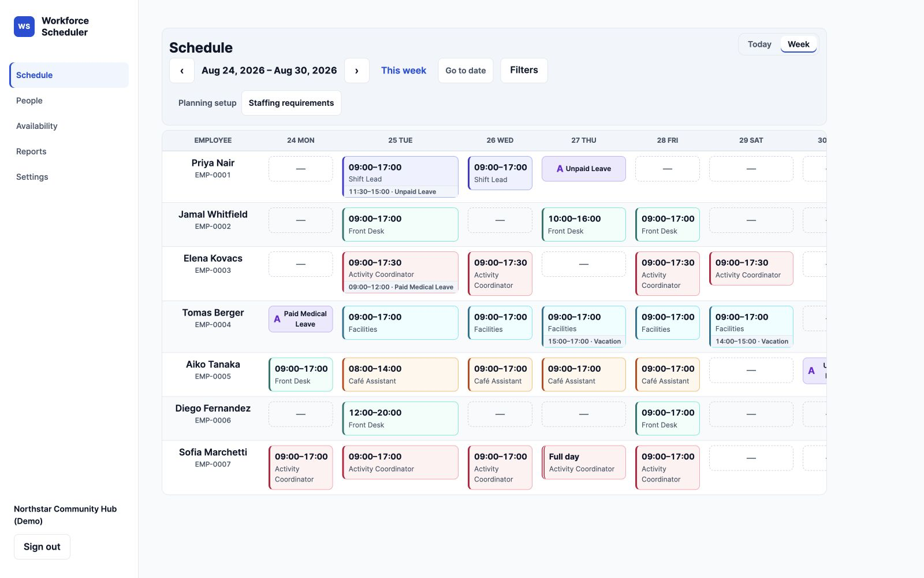This screenshot has width=924, height=578.
Task: Add shift in Diego Fernandez's empty Wednesday cell
Action: pyautogui.click(x=500, y=414)
